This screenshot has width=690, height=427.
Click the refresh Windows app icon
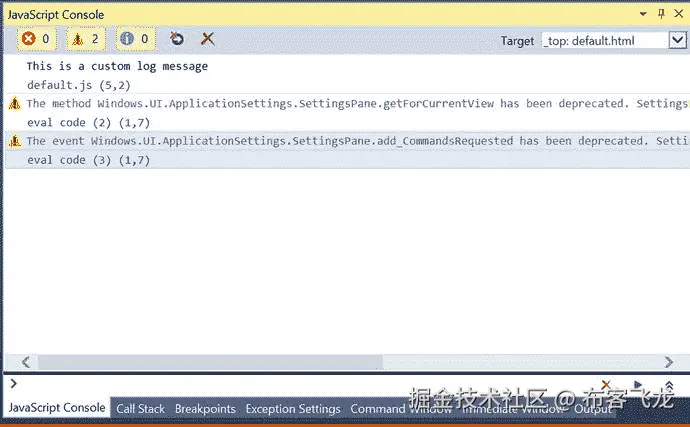[x=177, y=39]
